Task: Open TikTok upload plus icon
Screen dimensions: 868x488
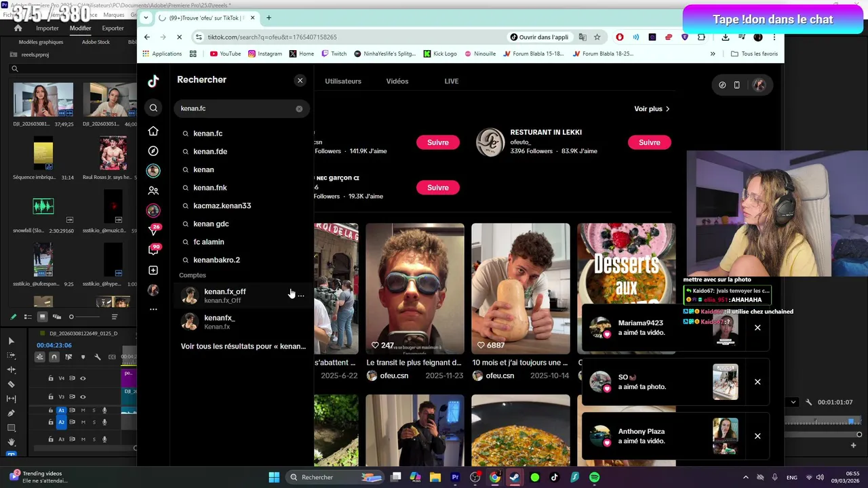Action: click(x=153, y=270)
